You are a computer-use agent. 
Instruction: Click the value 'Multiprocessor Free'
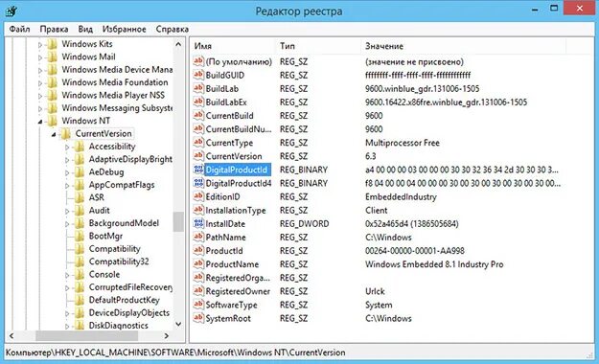(403, 143)
